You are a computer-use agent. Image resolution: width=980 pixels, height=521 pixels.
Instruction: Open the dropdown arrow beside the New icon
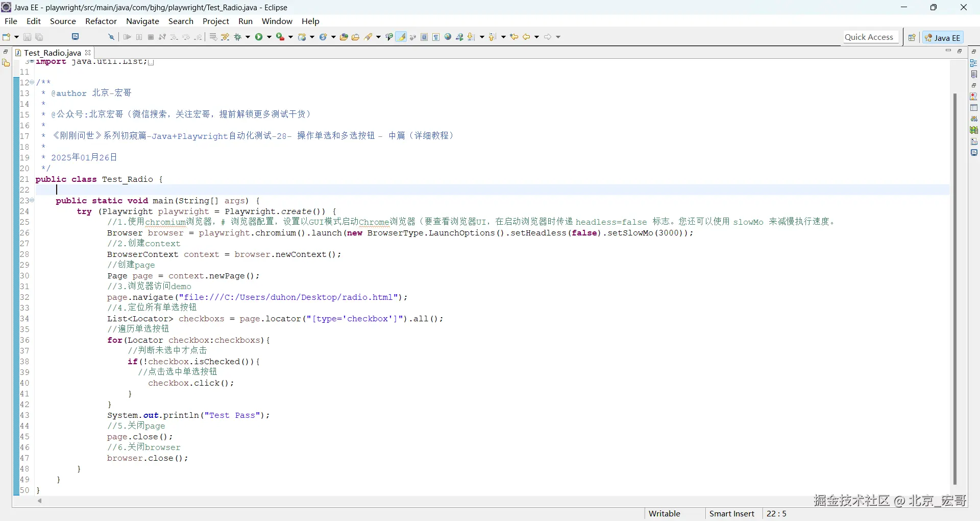tap(16, 37)
